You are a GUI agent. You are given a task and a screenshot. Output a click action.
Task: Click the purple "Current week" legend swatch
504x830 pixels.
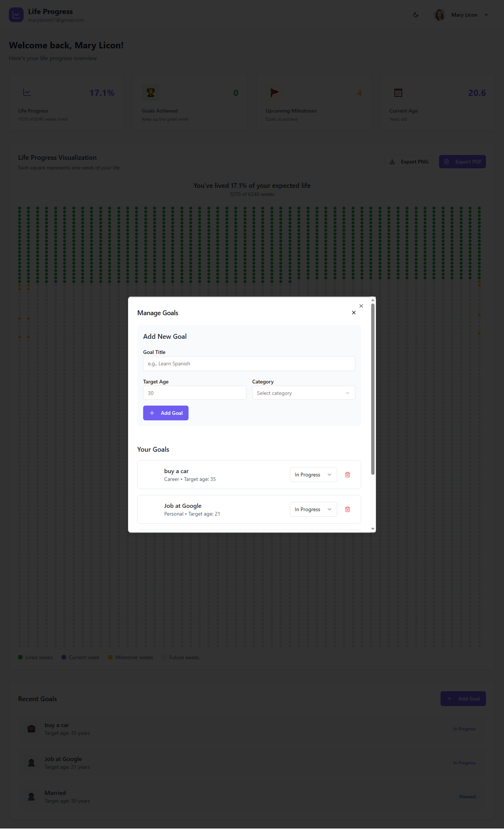pyautogui.click(x=64, y=657)
